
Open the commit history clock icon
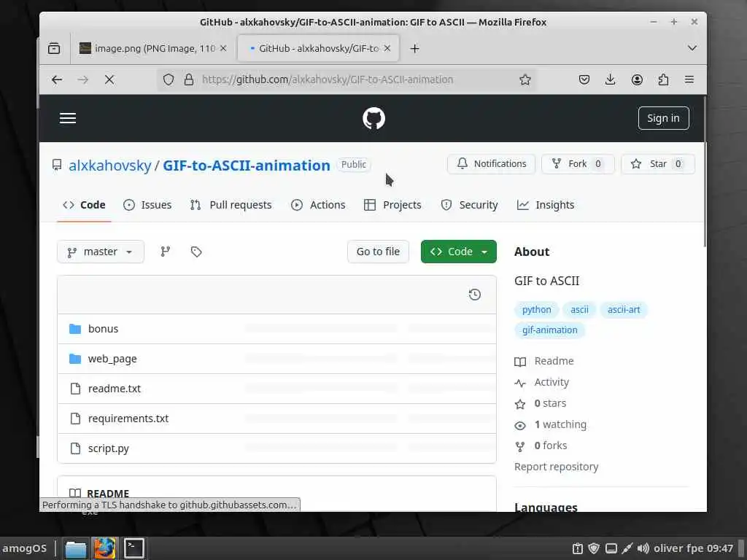tap(474, 295)
